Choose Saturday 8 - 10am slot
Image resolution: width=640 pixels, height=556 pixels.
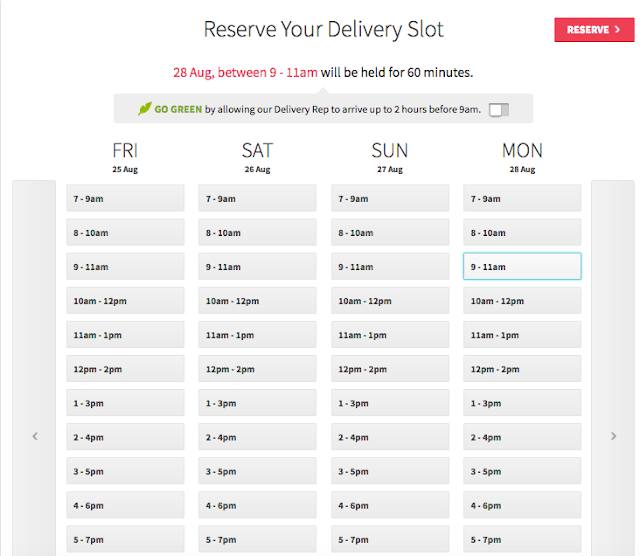pos(257,233)
